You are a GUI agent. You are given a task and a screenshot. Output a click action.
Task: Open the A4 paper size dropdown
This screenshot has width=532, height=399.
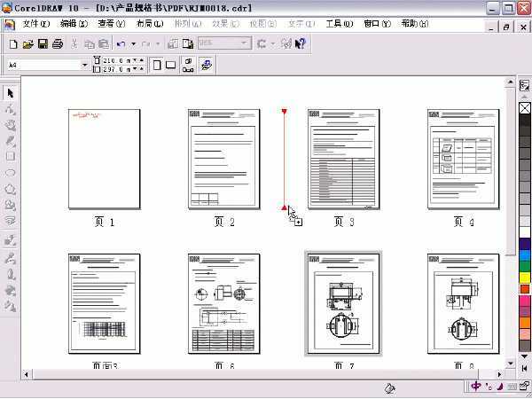pos(84,65)
